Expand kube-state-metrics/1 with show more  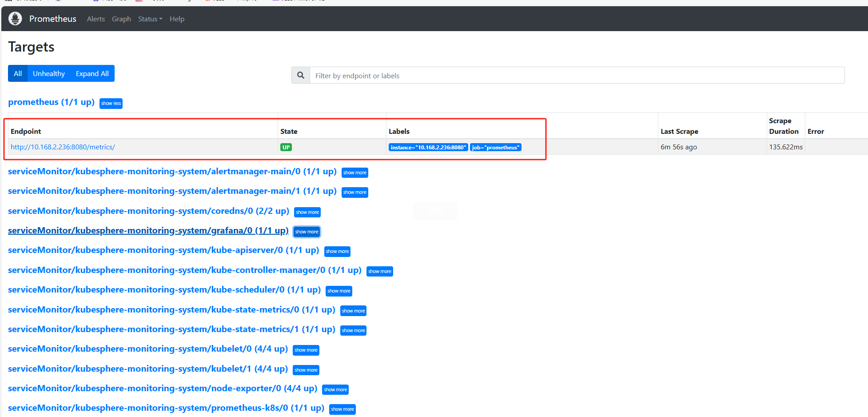[354, 330]
